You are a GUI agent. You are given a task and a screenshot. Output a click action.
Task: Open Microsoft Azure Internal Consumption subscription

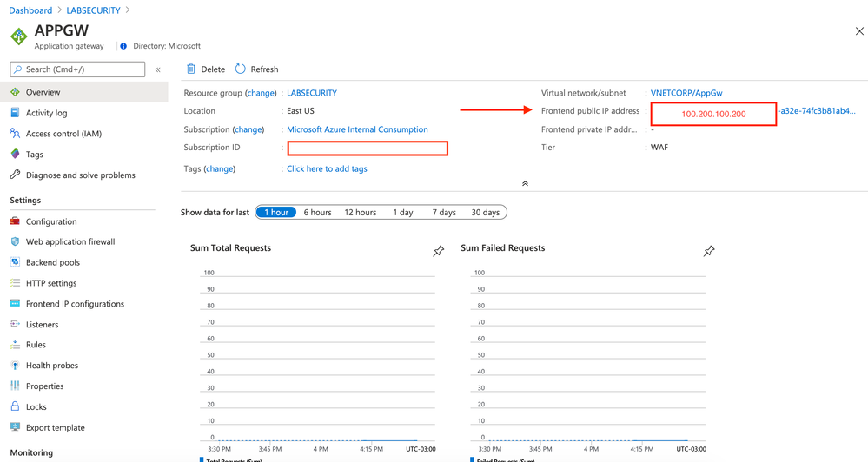click(x=357, y=129)
